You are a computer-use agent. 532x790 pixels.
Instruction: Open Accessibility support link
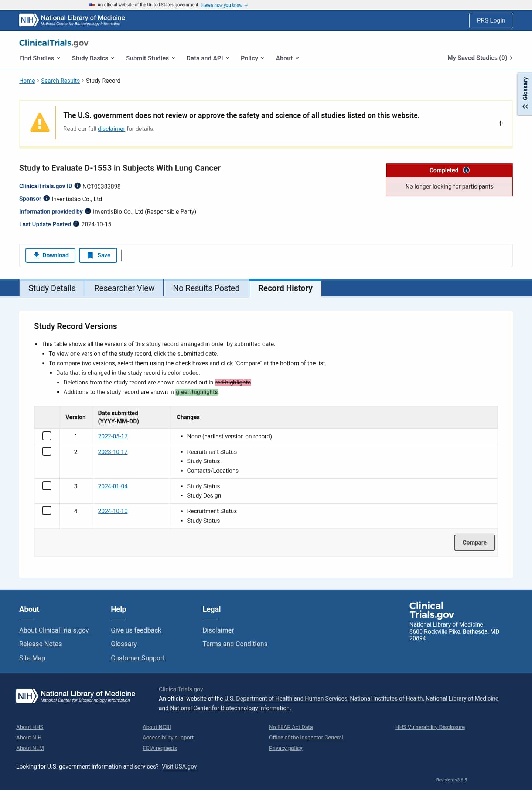168,737
